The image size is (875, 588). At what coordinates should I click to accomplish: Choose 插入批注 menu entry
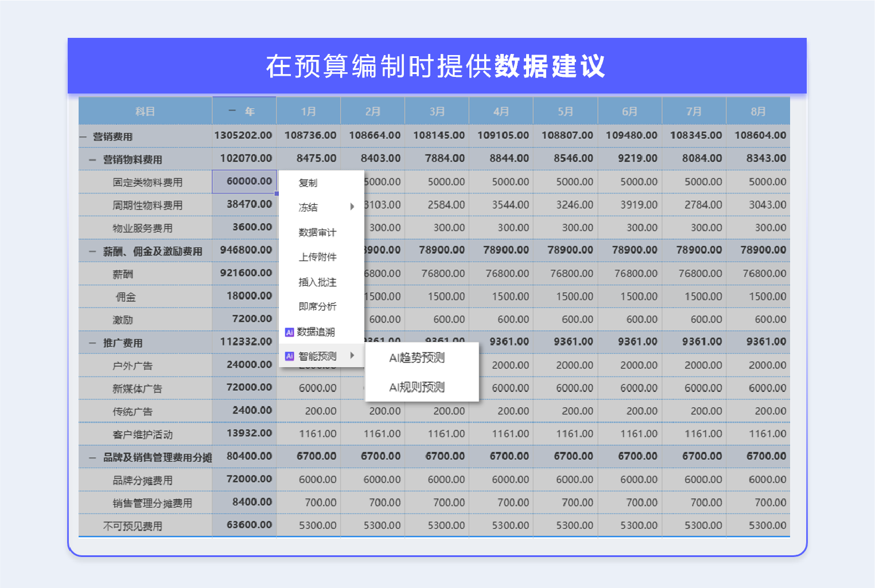pos(321,282)
